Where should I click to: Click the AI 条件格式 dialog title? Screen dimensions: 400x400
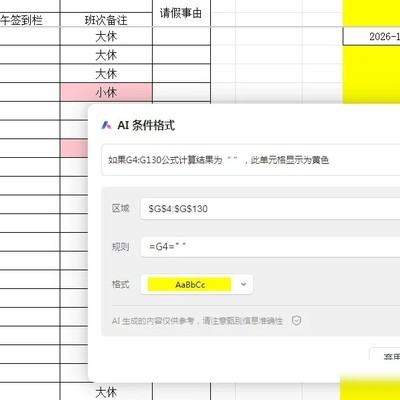tap(146, 125)
